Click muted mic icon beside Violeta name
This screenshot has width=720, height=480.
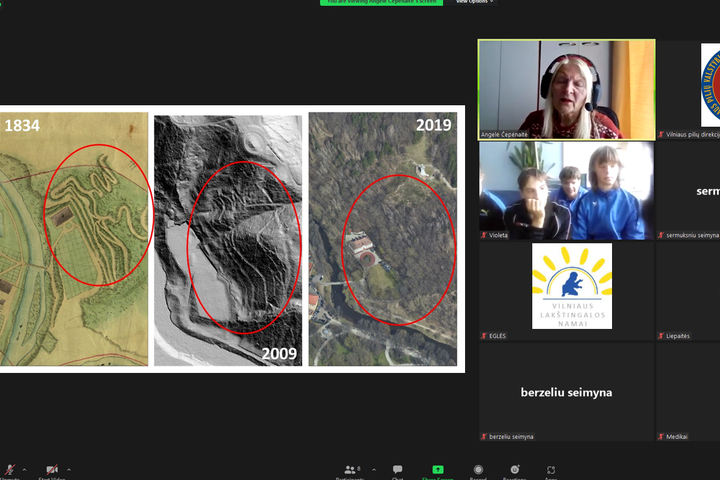[x=484, y=235]
